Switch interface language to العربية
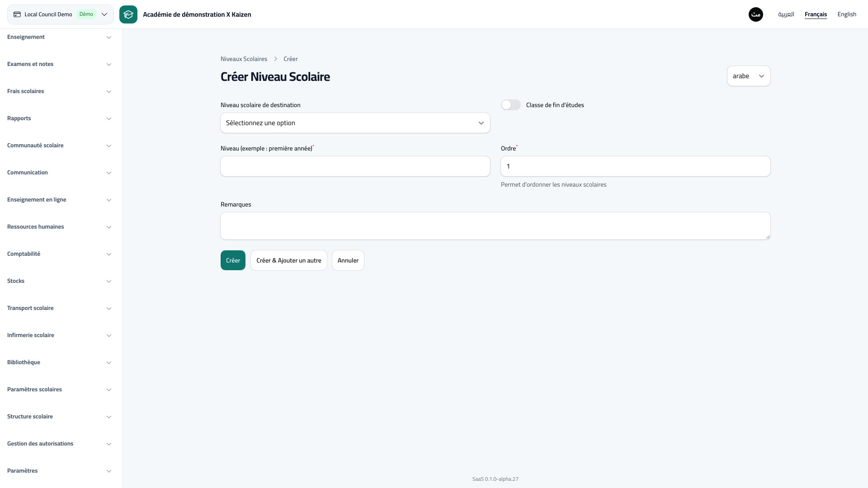The height and width of the screenshot is (488, 868). click(x=786, y=14)
